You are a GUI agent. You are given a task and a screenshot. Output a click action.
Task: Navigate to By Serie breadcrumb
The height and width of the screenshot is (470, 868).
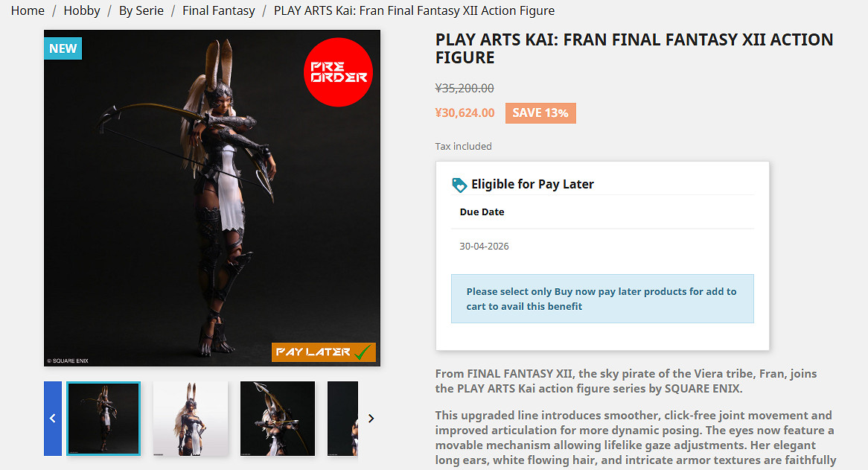click(x=141, y=10)
